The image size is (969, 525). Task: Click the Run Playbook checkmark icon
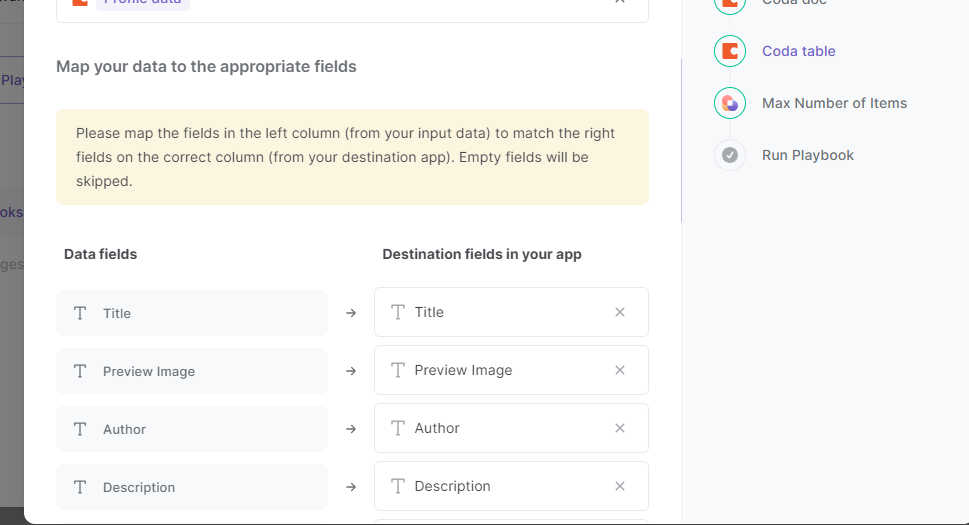(x=730, y=155)
